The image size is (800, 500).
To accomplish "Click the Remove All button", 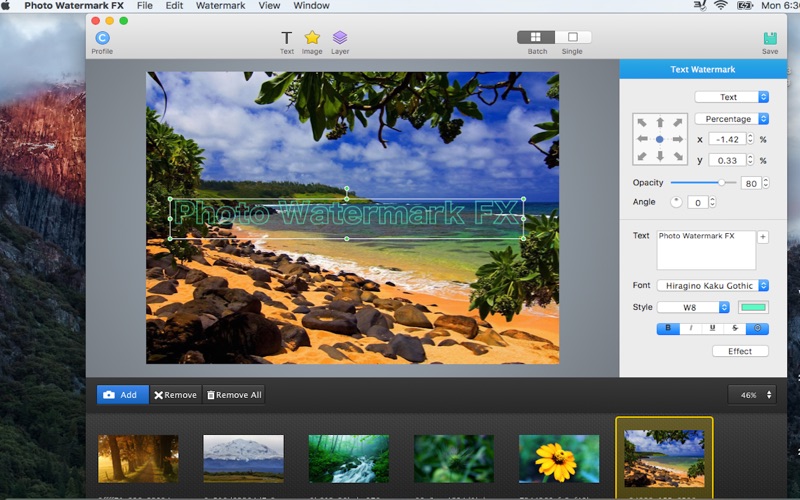I will tap(234, 394).
